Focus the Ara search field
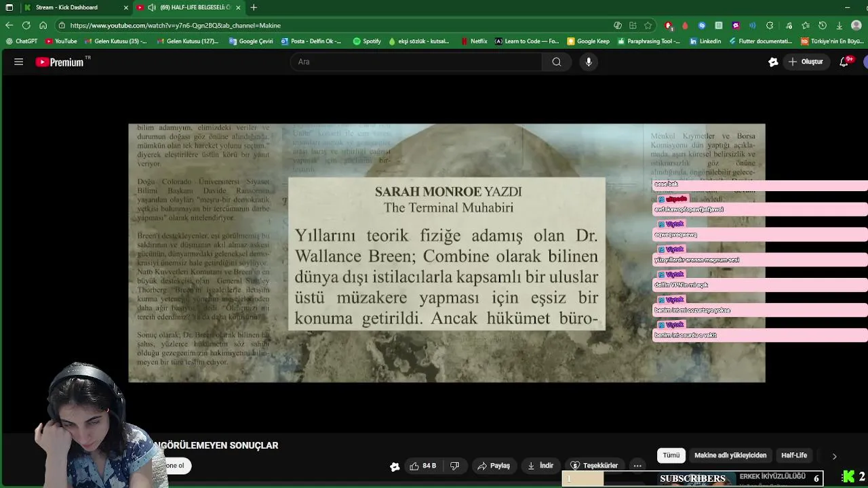The width and height of the screenshot is (868, 488). (x=416, y=62)
